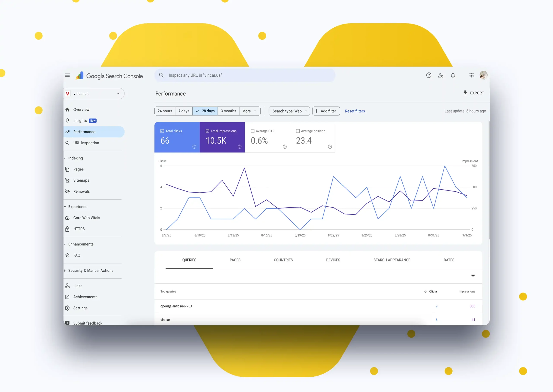This screenshot has height=392, width=553.
Task: Click the Sitemaps tree icon
Action: coord(67,180)
